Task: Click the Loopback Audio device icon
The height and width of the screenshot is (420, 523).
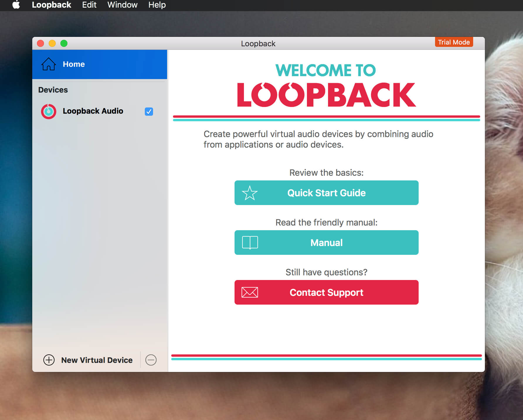Action: [48, 112]
